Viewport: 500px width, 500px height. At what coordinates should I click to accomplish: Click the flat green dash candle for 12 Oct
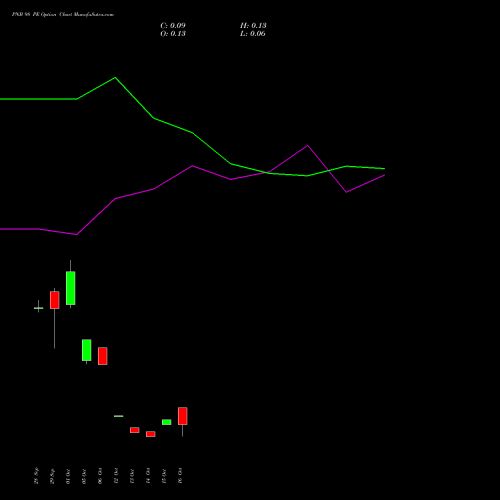[119, 416]
